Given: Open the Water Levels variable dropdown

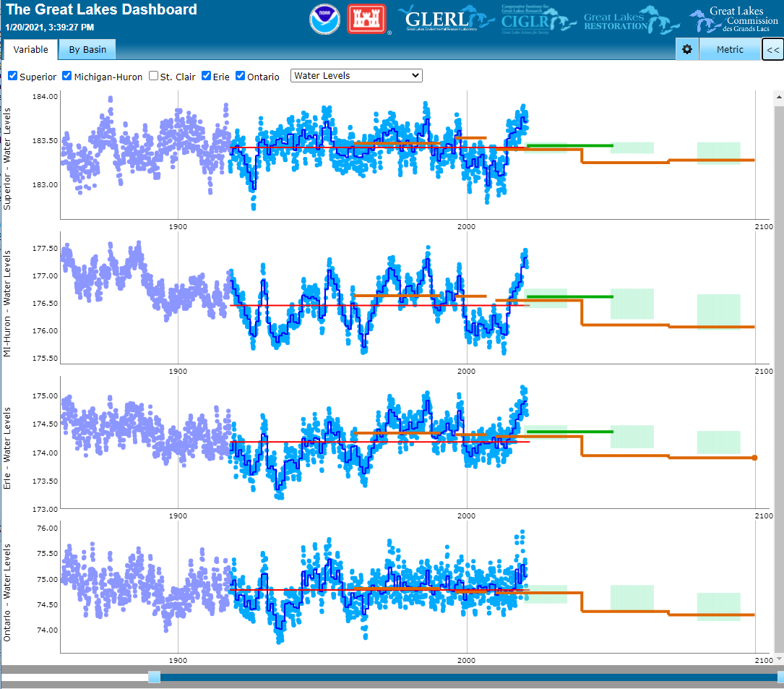Looking at the screenshot, I should click(x=356, y=75).
